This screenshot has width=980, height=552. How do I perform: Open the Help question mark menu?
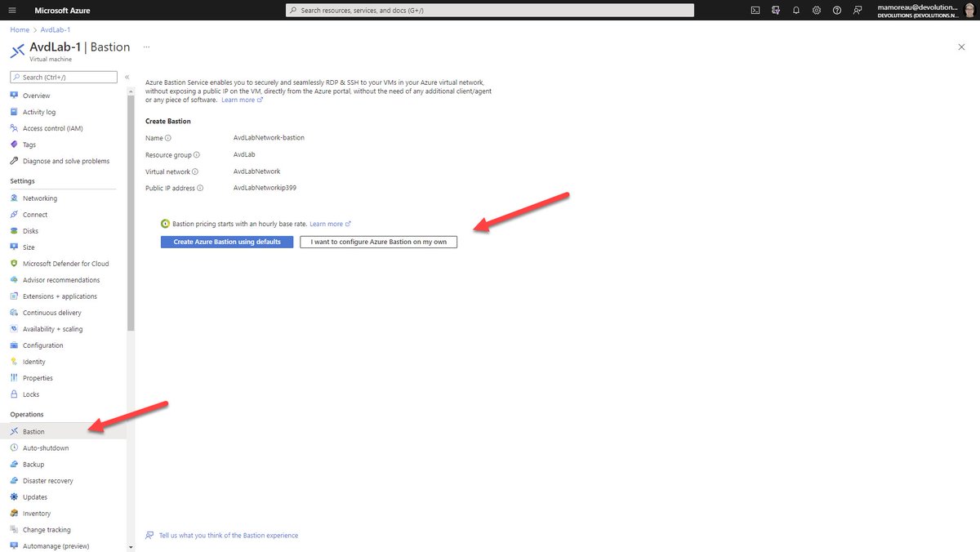tap(837, 11)
